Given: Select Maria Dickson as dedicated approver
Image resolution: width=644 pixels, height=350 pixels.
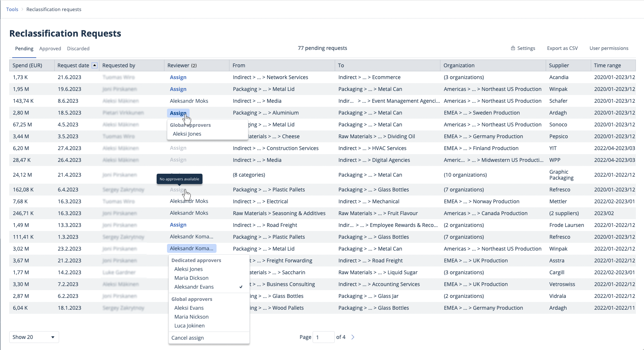Looking at the screenshot, I should (191, 278).
